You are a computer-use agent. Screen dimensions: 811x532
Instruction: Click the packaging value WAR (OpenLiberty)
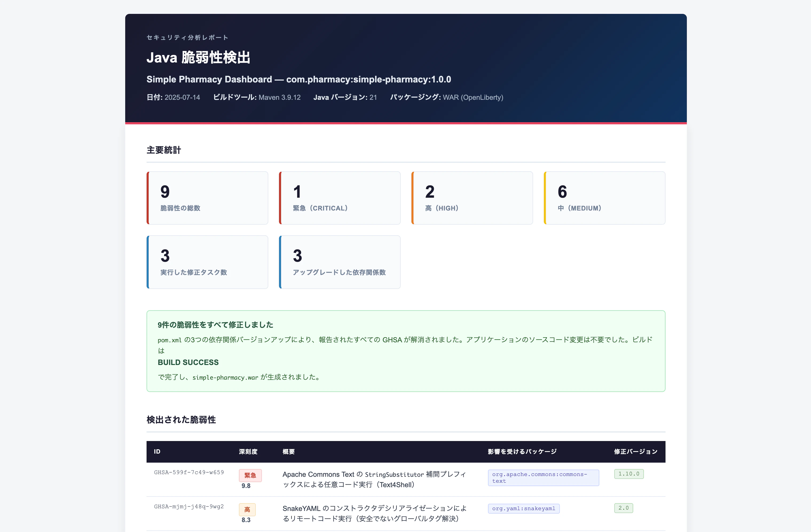473,97
